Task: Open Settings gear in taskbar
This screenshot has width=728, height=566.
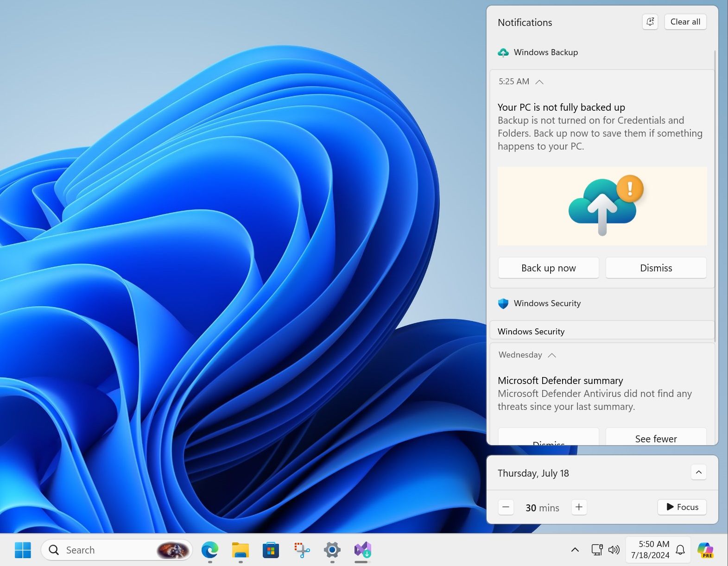Action: pyautogui.click(x=332, y=550)
